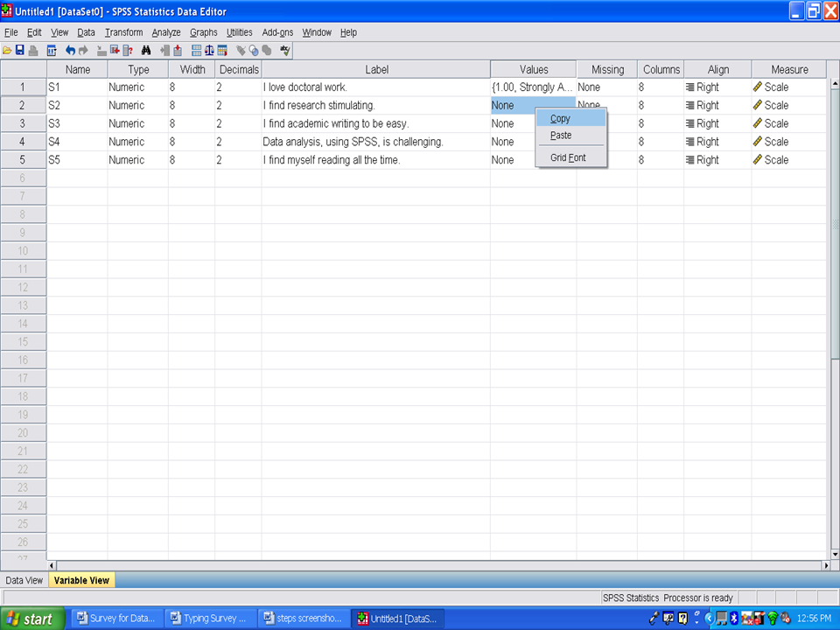The width and height of the screenshot is (840, 630).
Task: Click the Windows start button
Action: click(x=29, y=619)
